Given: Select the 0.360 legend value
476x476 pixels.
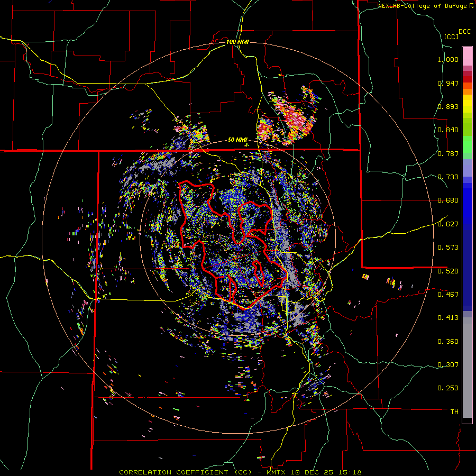Looking at the screenshot, I should (x=448, y=342).
